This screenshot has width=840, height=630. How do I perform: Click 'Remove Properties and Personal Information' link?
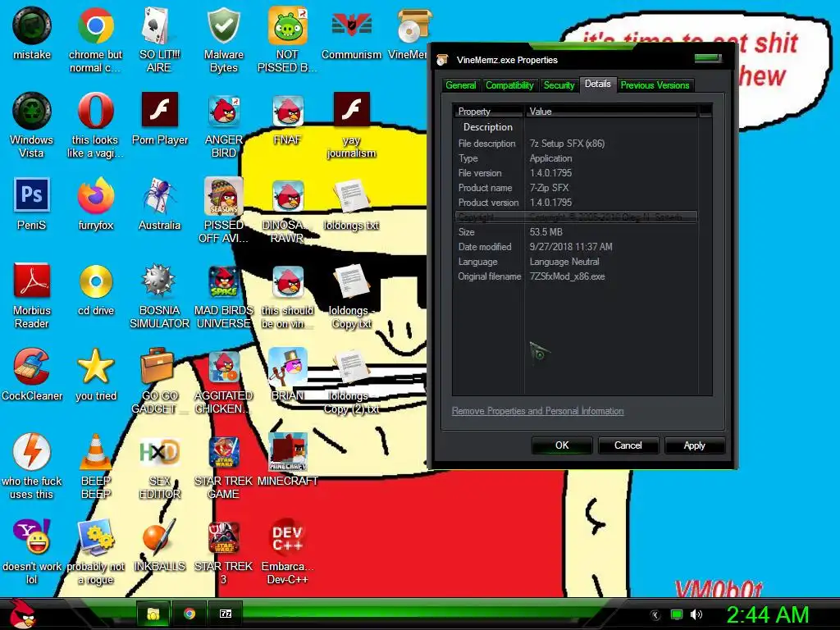tap(537, 411)
